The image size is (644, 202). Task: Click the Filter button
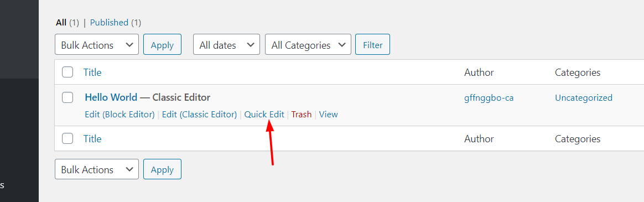(x=372, y=45)
